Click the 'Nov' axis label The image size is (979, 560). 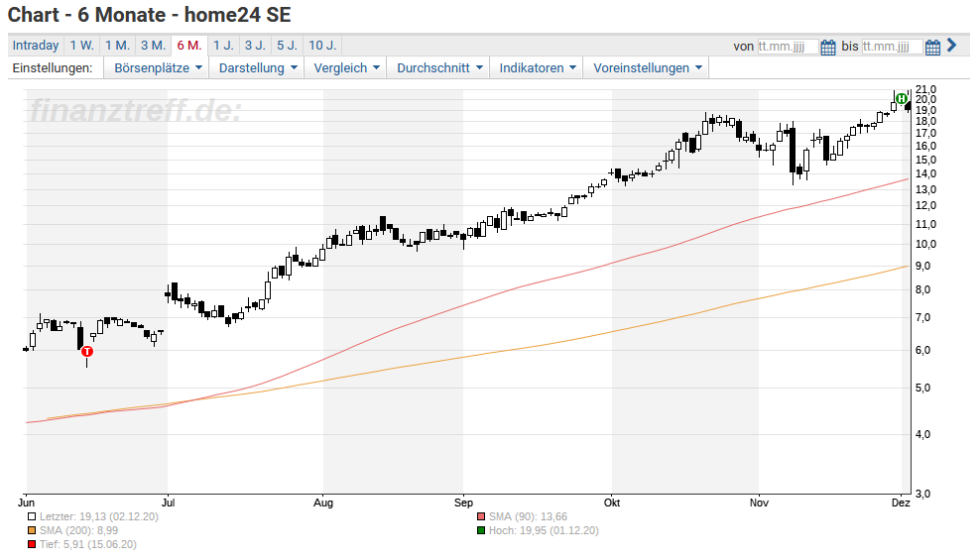click(759, 503)
